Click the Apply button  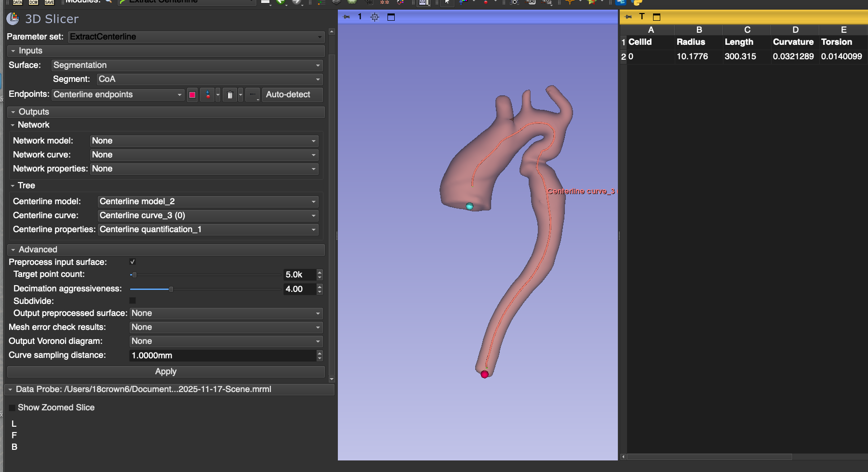click(166, 371)
